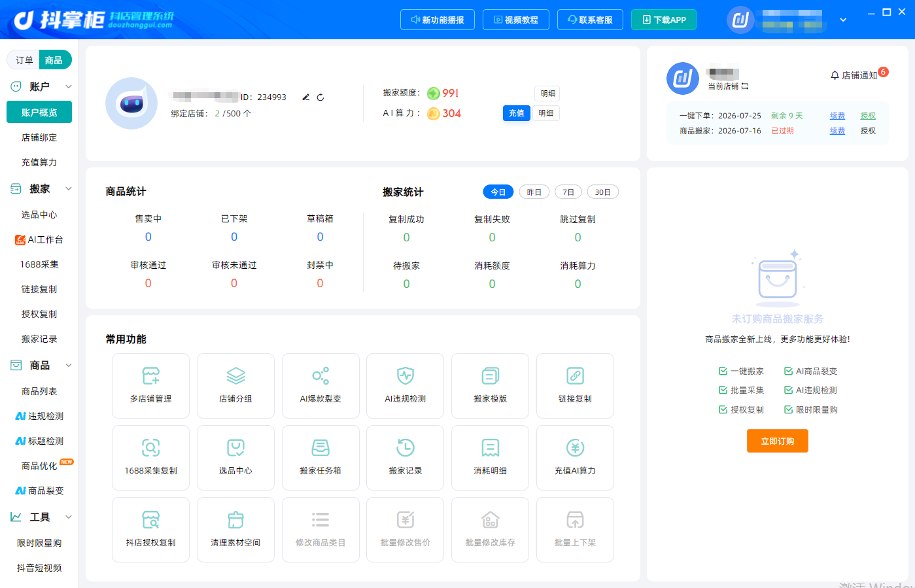This screenshot has width=915, height=588.
Task: Collapse the 账户 sidebar section
Action: coord(68,86)
